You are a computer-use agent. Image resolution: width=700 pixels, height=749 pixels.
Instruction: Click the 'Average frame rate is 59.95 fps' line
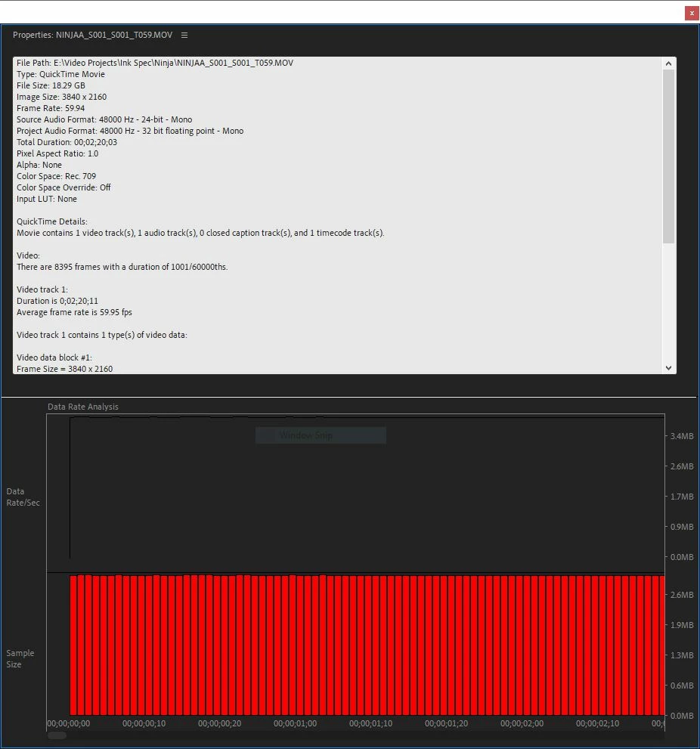click(x=75, y=312)
